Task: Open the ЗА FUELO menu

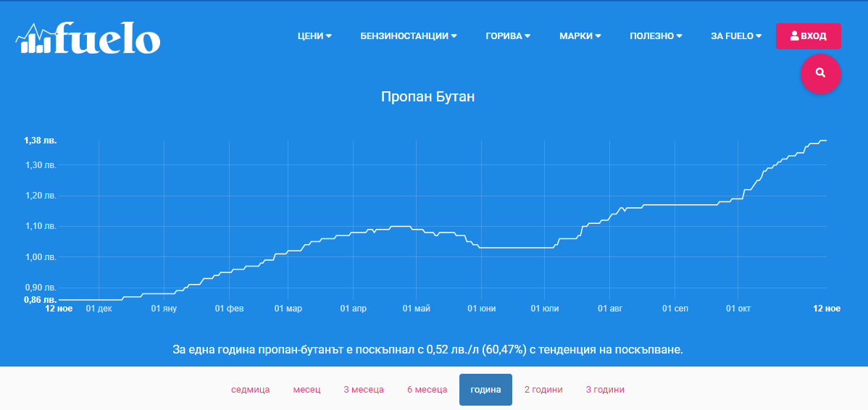Action: coord(736,36)
